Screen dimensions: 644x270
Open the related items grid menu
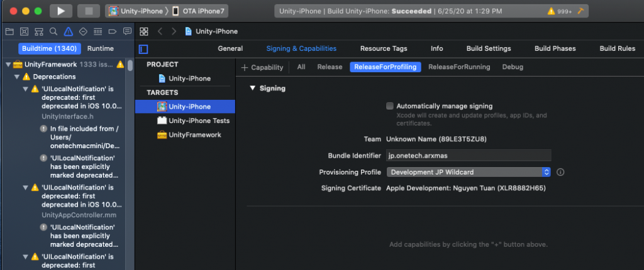coord(144,31)
